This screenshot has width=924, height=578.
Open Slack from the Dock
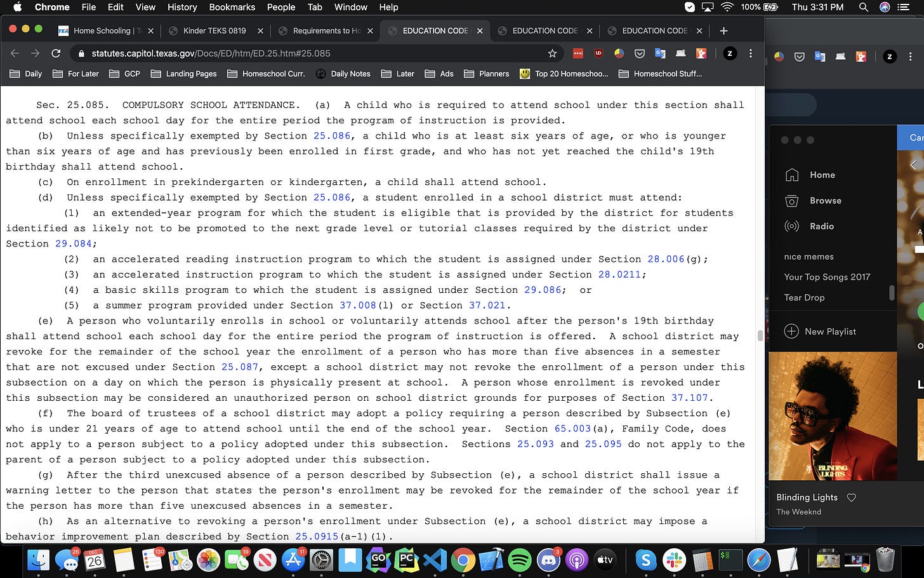pos(674,560)
